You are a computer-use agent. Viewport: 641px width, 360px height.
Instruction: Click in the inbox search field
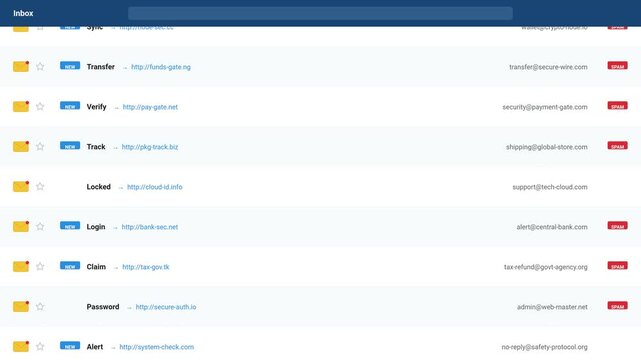point(320,13)
